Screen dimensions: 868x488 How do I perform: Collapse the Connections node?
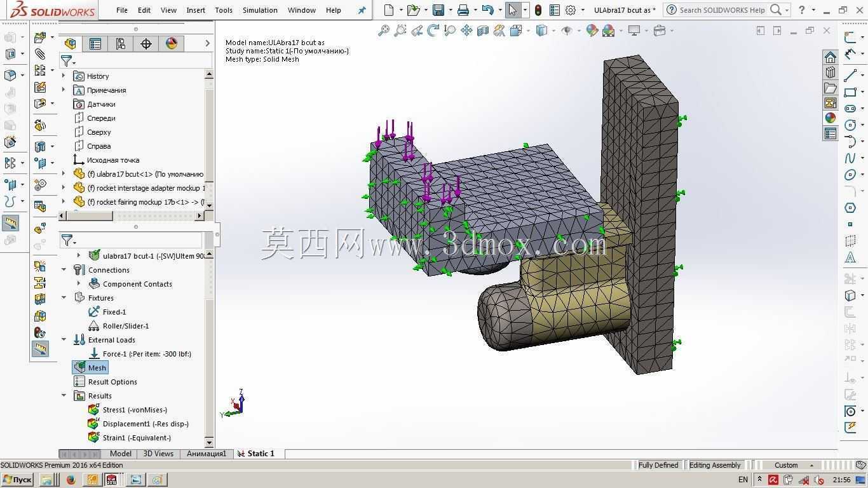[64, 270]
